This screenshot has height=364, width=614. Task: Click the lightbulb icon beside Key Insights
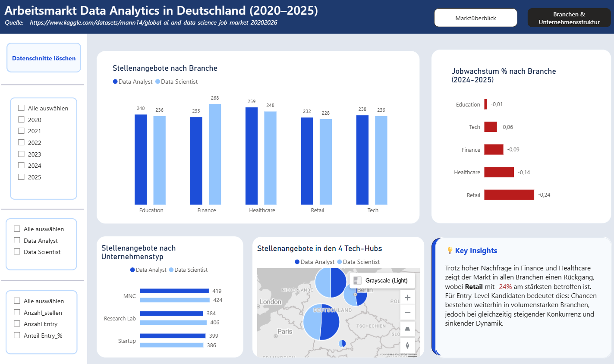(x=449, y=250)
